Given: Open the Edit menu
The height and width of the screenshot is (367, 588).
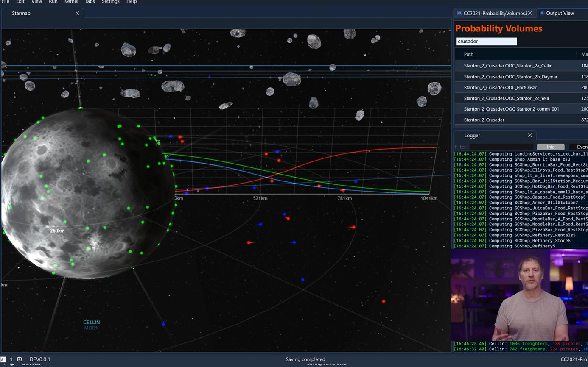Looking at the screenshot, I should tap(20, 2).
